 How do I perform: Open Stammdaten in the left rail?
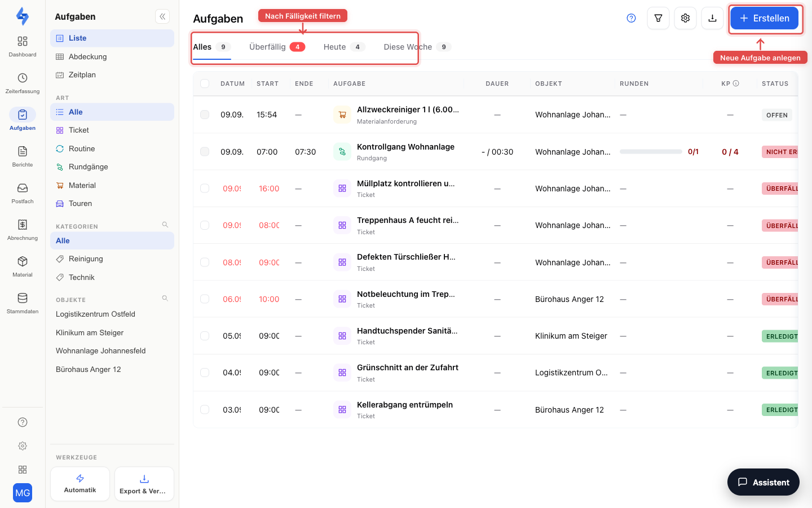pyautogui.click(x=23, y=303)
